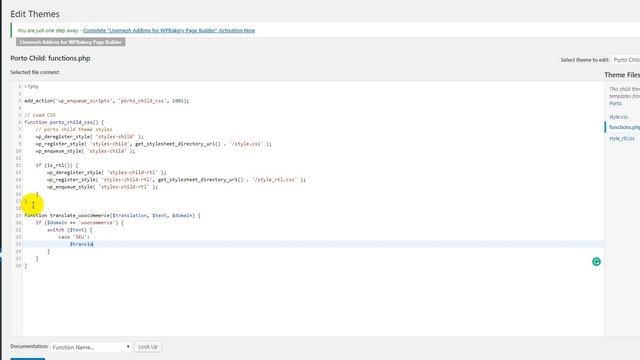Place cursor at the $transla line

click(81, 244)
